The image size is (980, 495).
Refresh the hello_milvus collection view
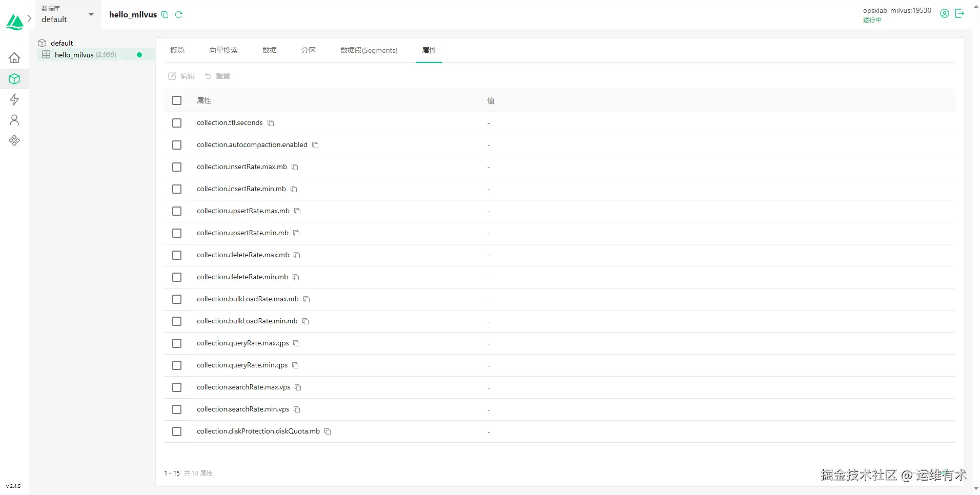[178, 14]
